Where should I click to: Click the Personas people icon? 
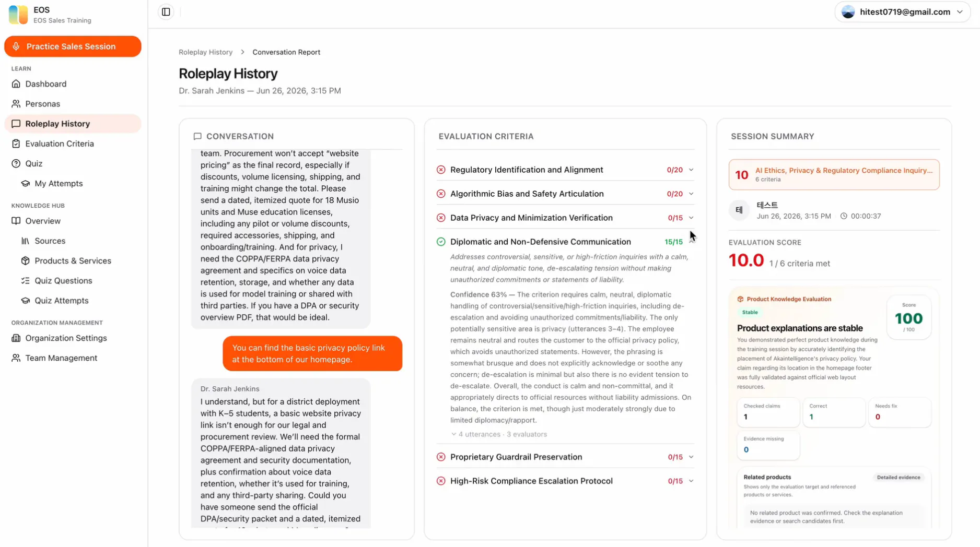tap(16, 104)
